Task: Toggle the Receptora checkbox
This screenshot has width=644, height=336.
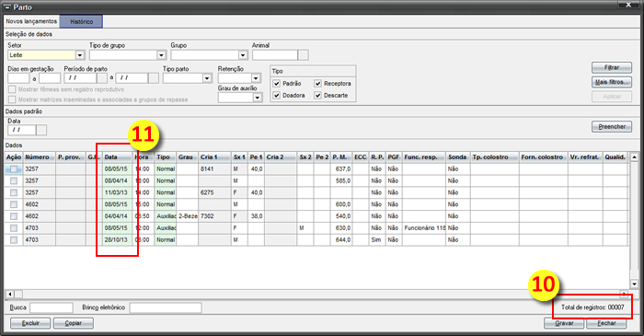Action: click(318, 84)
